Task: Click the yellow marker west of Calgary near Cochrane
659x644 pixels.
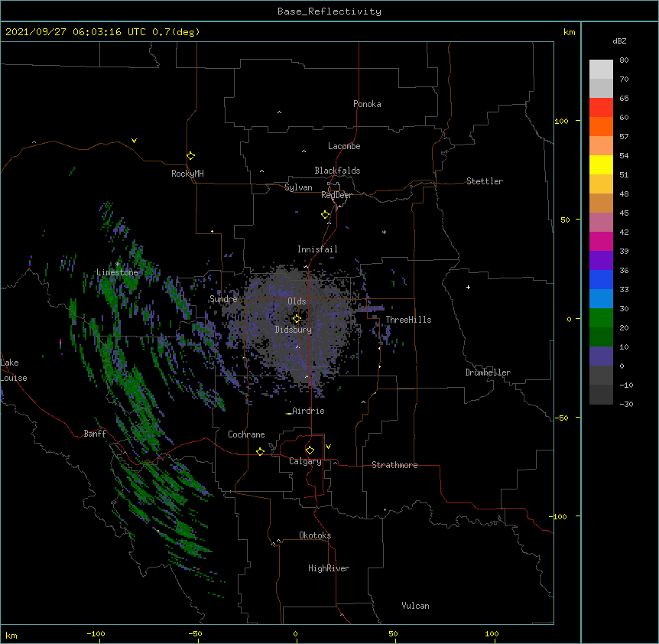Action: (260, 451)
